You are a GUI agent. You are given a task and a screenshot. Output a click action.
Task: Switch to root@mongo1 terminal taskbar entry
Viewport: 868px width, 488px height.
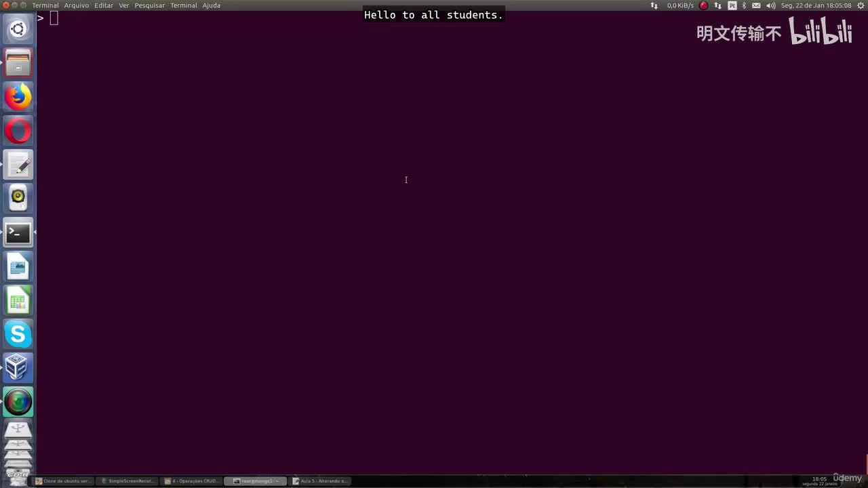(x=256, y=481)
